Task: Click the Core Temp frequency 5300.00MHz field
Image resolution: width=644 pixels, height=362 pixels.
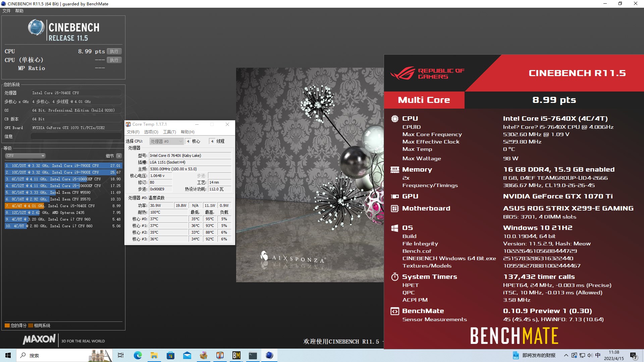Action: (190, 169)
